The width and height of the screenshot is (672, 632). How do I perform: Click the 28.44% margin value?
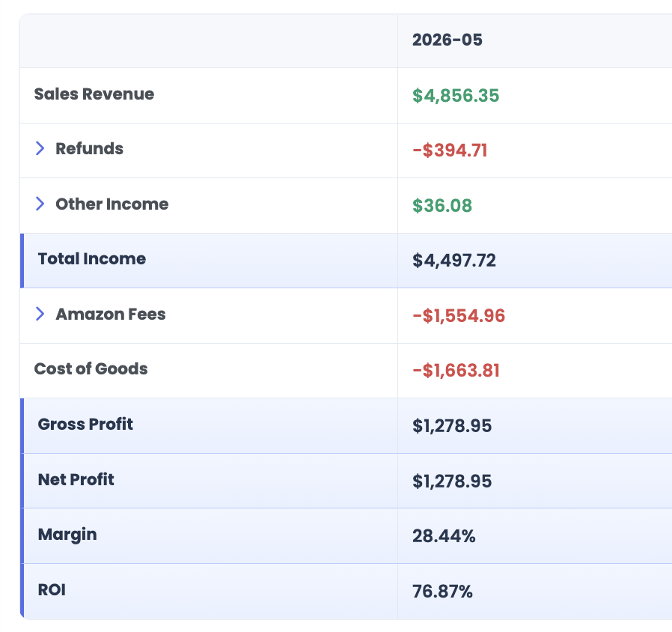click(x=444, y=536)
